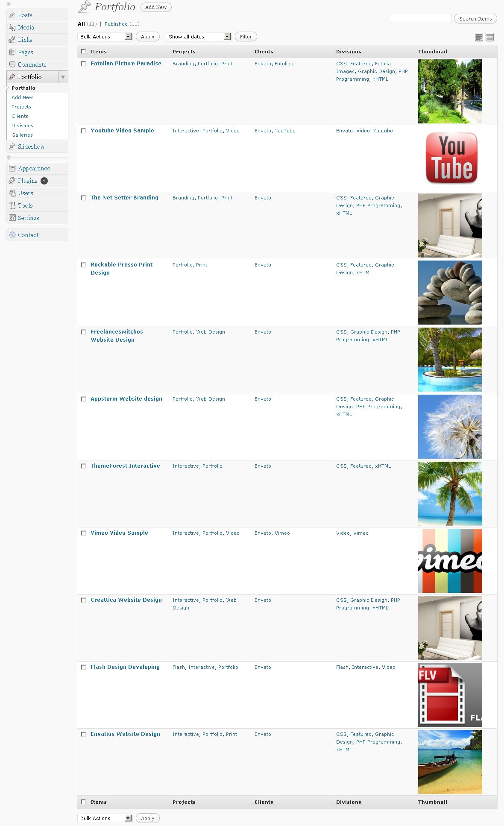504x826 pixels.
Task: Click the Media icon in sidebar
Action: 12,27
